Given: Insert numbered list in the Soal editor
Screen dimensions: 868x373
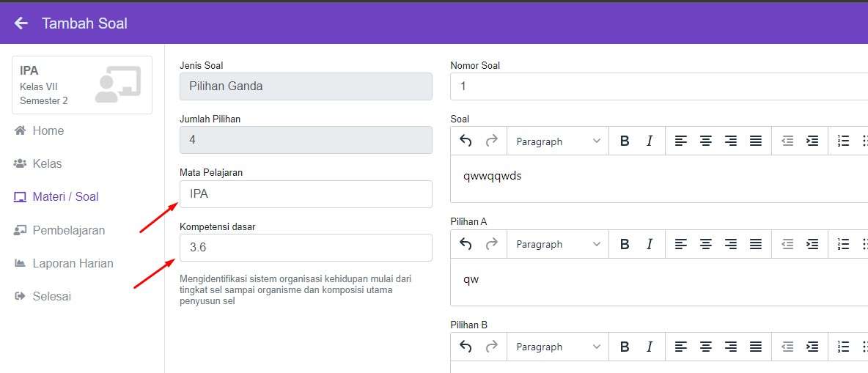Looking at the screenshot, I should pyautogui.click(x=843, y=141).
